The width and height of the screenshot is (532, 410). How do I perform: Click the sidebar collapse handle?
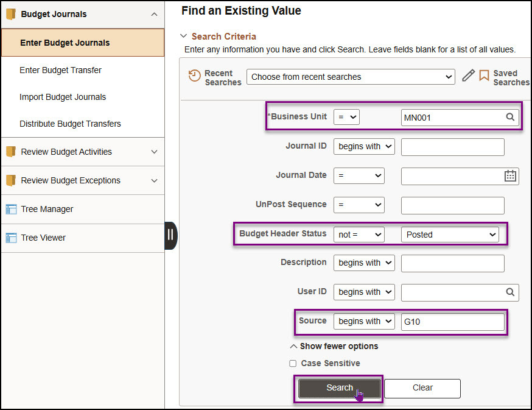click(171, 235)
